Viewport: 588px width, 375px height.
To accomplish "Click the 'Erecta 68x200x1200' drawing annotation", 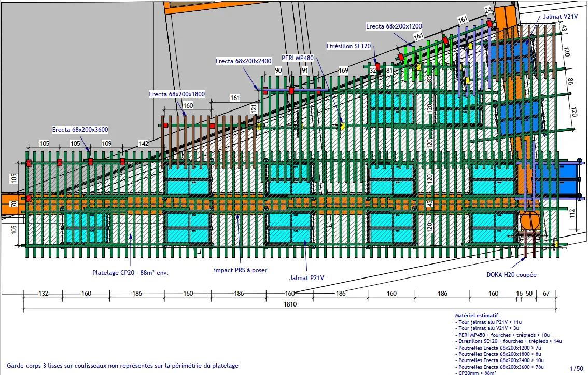I will click(394, 26).
